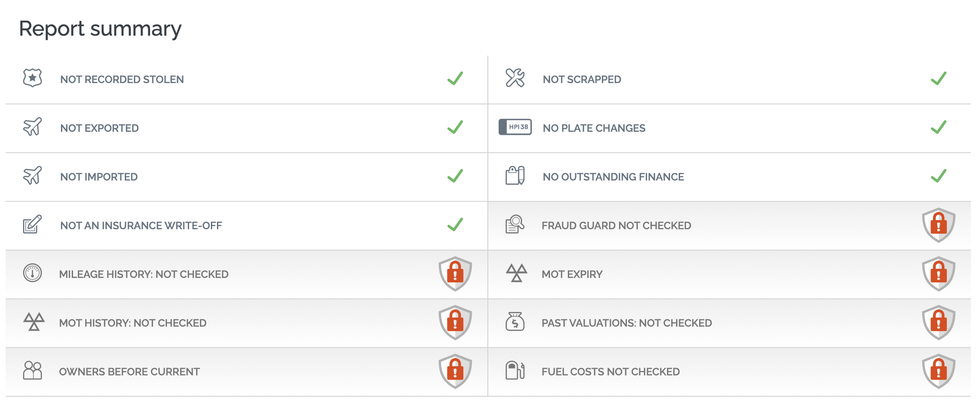The image size is (980, 408).
Task: Click the money bag past valuations icon
Action: [515, 321]
